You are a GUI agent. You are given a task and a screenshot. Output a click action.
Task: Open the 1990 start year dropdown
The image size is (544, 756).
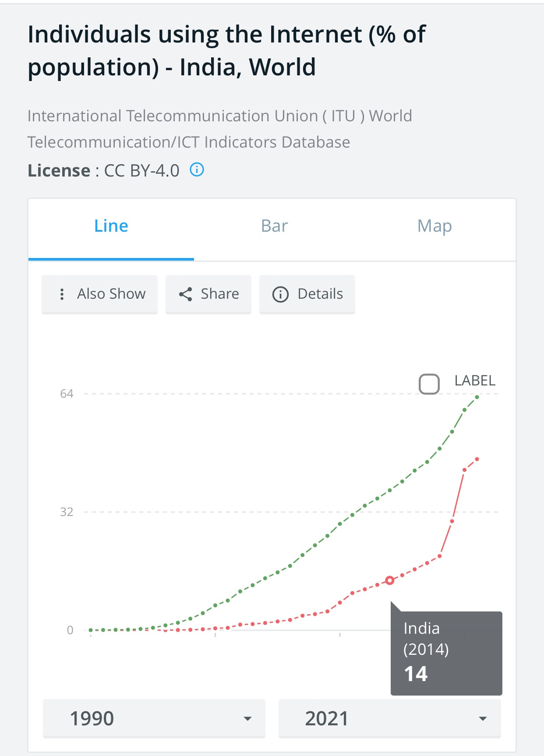(x=154, y=719)
